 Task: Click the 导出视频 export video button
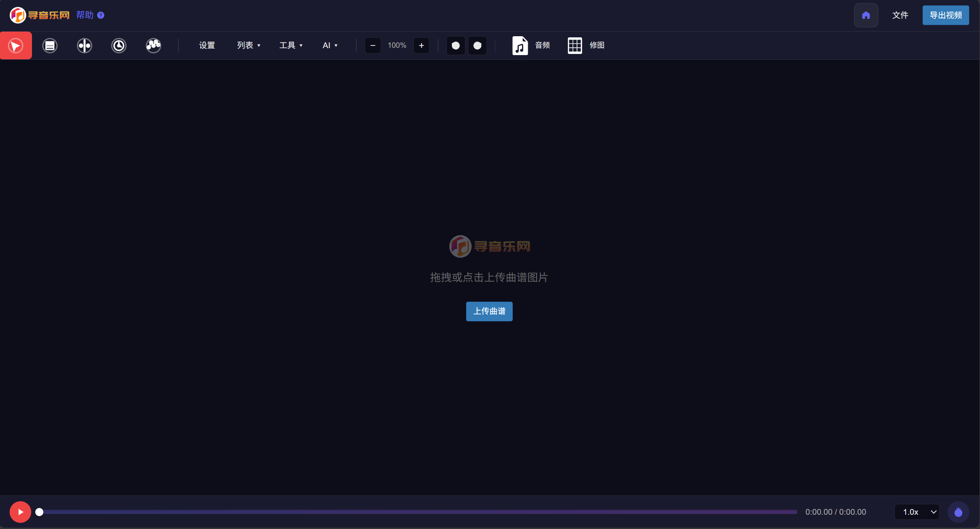coord(946,15)
